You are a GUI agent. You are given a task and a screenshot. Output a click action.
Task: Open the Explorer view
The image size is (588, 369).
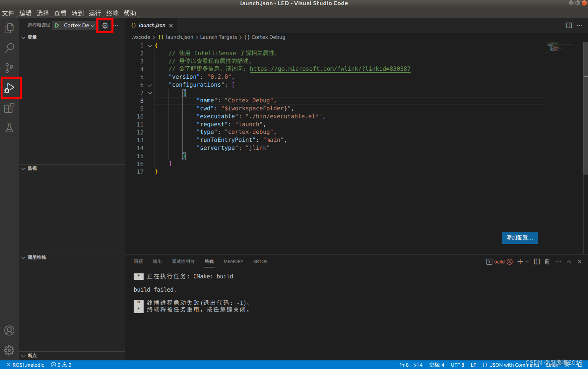point(9,28)
